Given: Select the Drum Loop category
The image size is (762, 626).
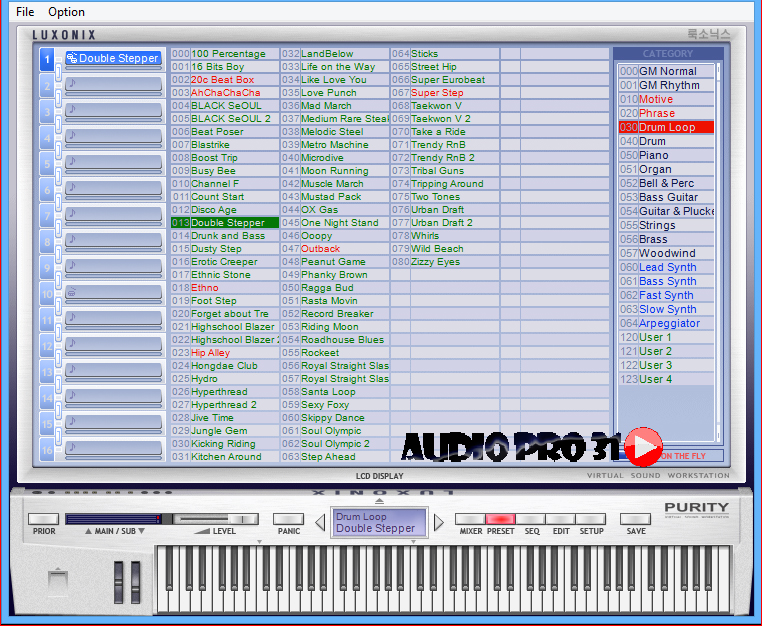Looking at the screenshot, I should pyautogui.click(x=666, y=127).
